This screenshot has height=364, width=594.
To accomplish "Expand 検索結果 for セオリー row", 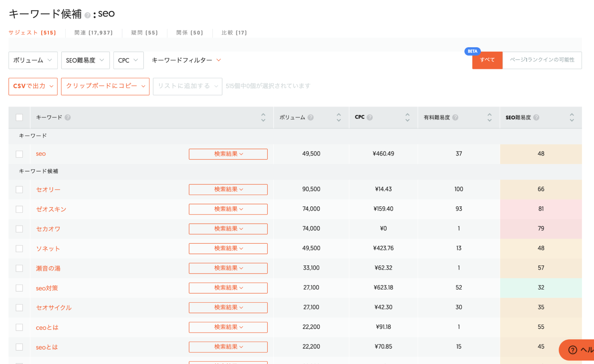I will tap(228, 189).
